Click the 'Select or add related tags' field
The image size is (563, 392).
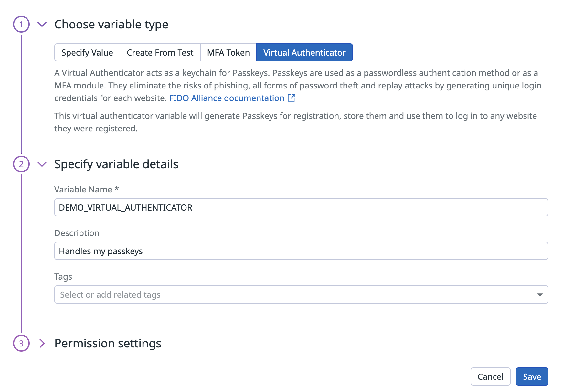[291, 294]
